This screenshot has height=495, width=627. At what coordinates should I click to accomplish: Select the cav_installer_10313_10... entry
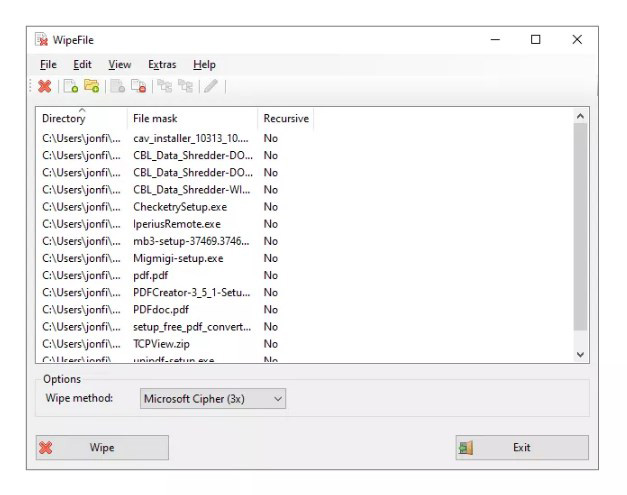(x=191, y=138)
